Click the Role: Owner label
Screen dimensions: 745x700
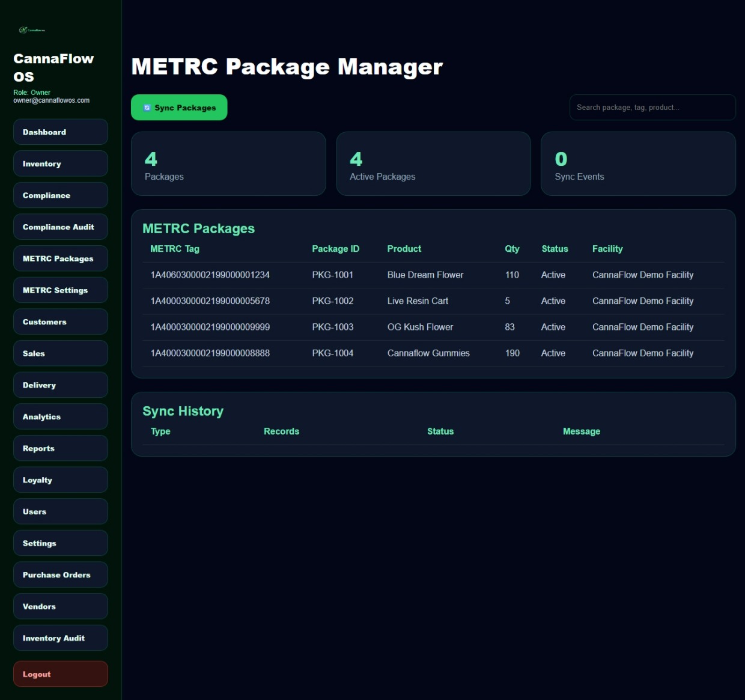coord(32,93)
